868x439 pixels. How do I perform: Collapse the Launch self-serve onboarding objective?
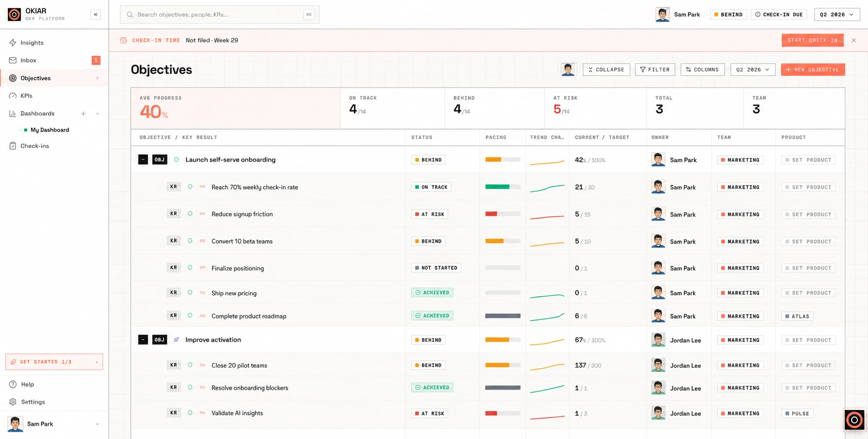143,159
